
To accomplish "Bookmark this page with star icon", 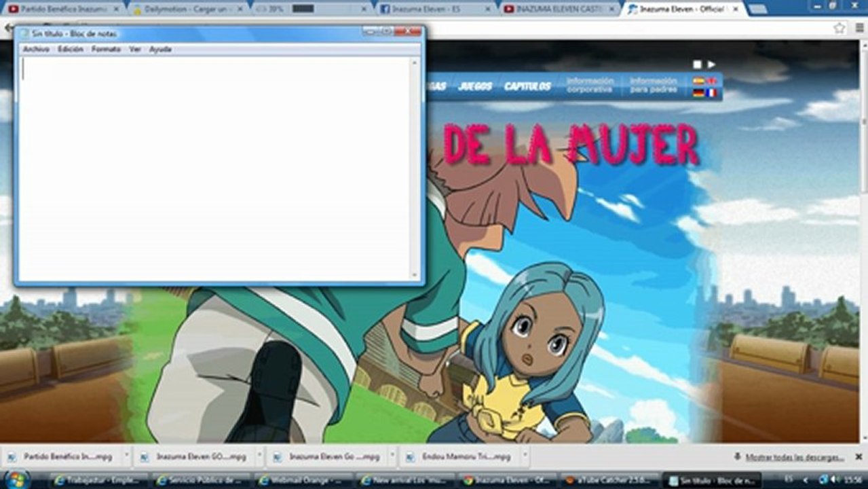I will [839, 28].
